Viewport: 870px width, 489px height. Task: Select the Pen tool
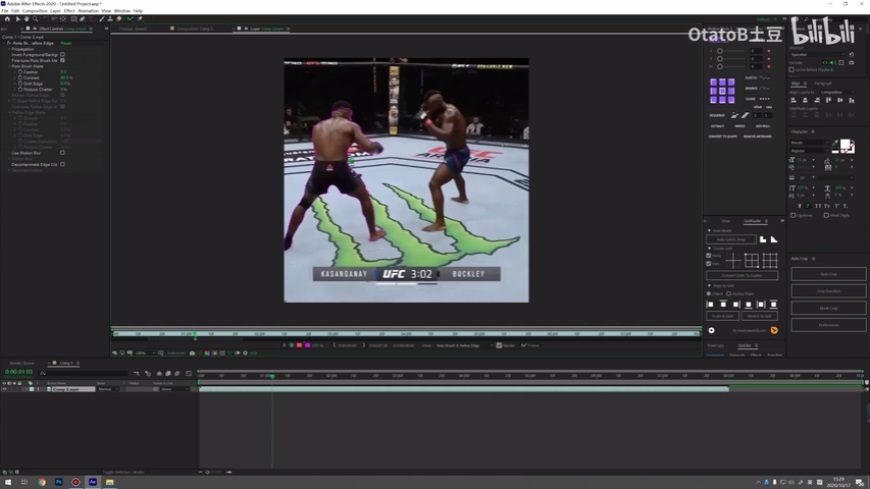(82, 19)
